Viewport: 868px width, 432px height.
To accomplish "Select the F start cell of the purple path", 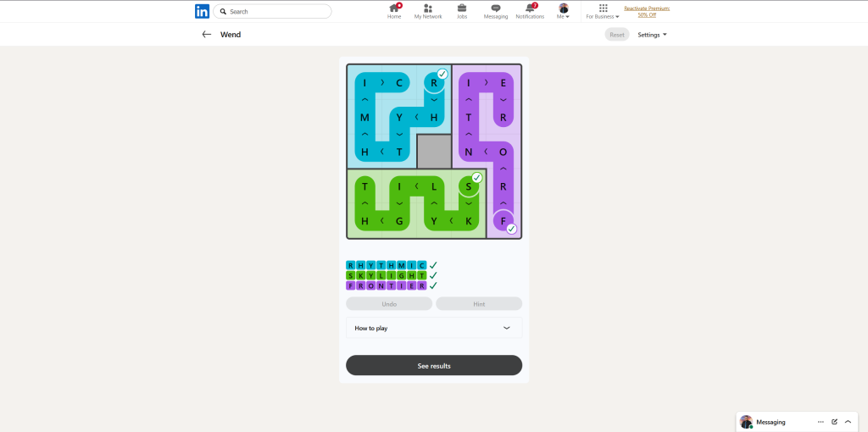I will point(504,221).
